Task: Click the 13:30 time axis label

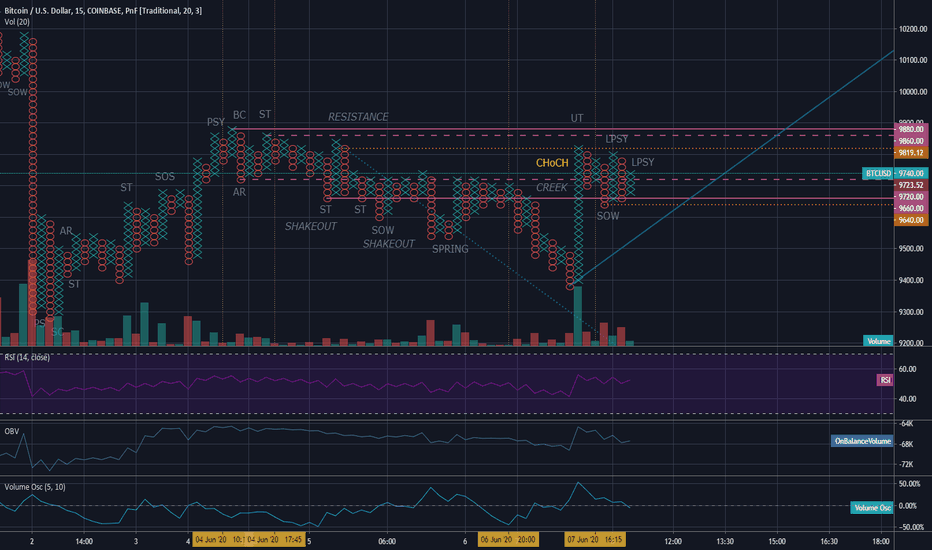Action: pyautogui.click(x=725, y=541)
